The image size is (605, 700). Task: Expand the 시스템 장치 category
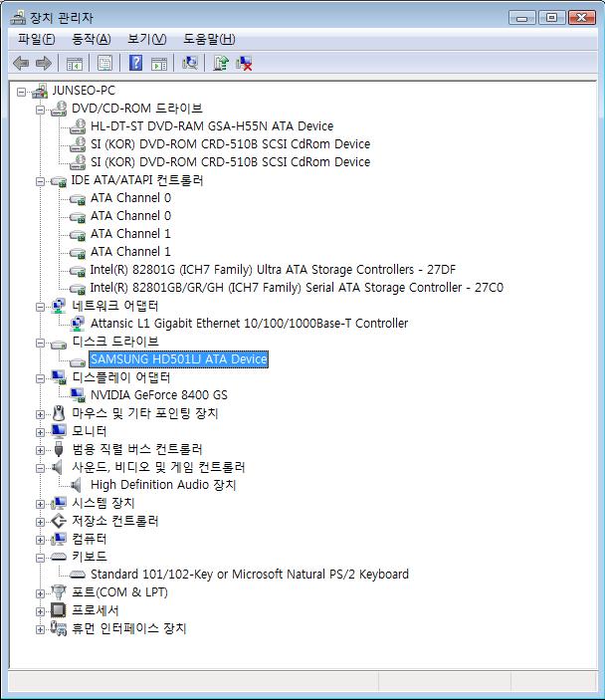(40, 504)
